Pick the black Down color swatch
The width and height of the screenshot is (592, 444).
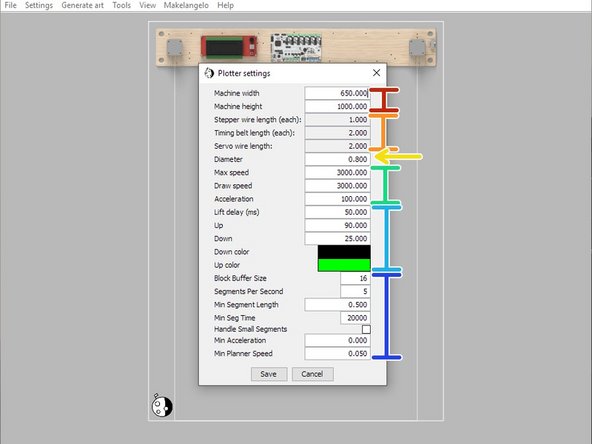[344, 252]
